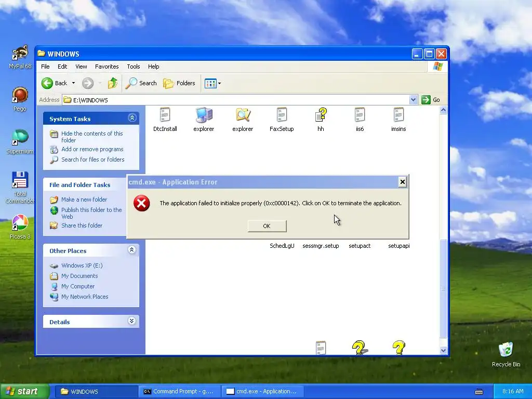
Task: Click the Windows flag logo in menu bar
Action: tap(437, 66)
